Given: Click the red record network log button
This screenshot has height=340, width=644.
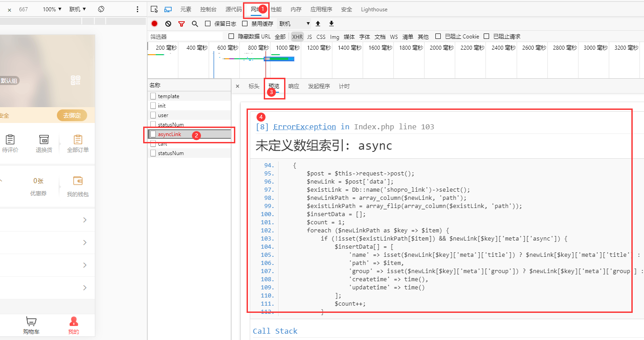Looking at the screenshot, I should [x=154, y=24].
